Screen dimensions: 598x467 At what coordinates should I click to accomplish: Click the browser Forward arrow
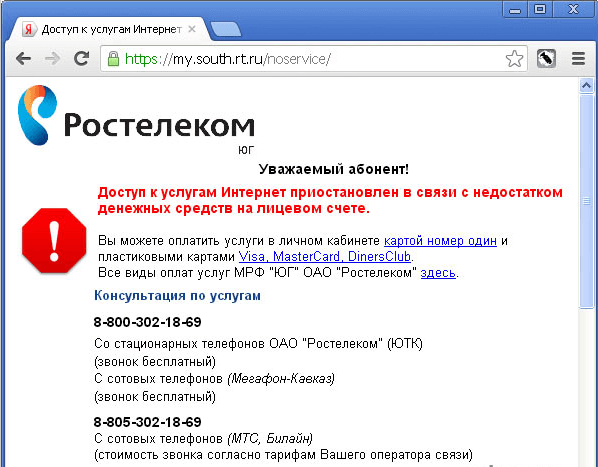coord(52,59)
